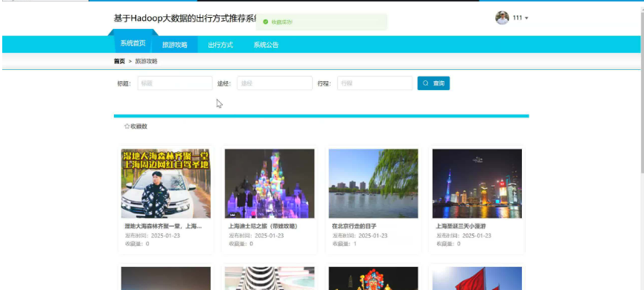Focus the 标题 search input field

coord(175,83)
